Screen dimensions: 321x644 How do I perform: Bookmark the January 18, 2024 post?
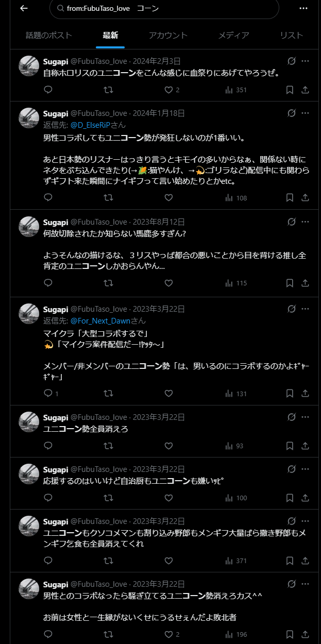(x=290, y=197)
